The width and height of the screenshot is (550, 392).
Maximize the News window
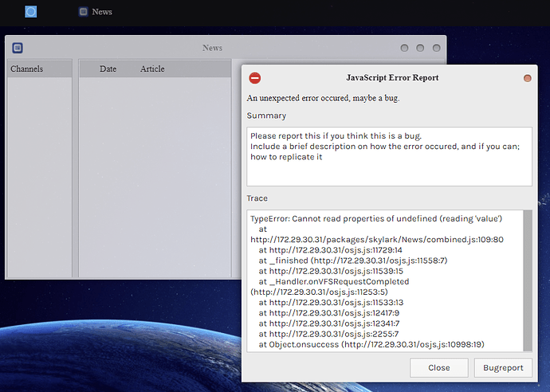pyautogui.click(x=420, y=48)
